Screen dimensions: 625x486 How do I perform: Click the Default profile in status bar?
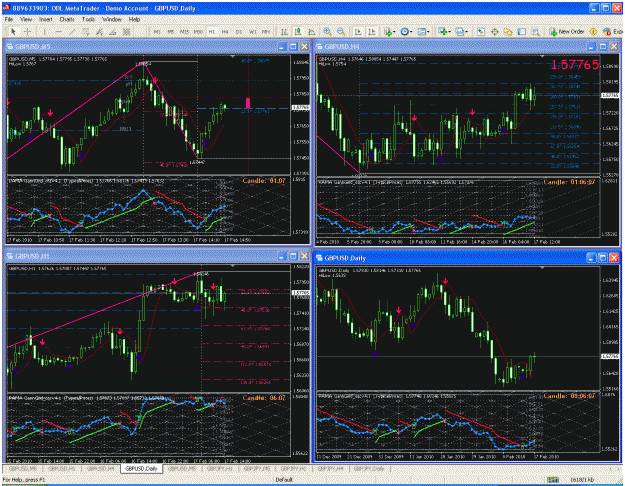pos(284,480)
